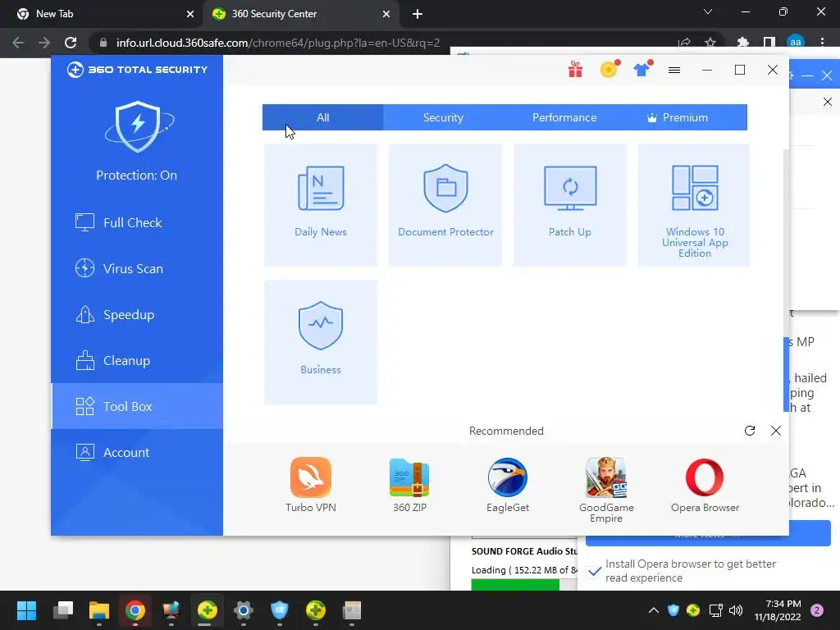
Task: Open the hamburger main menu
Action: 674,70
